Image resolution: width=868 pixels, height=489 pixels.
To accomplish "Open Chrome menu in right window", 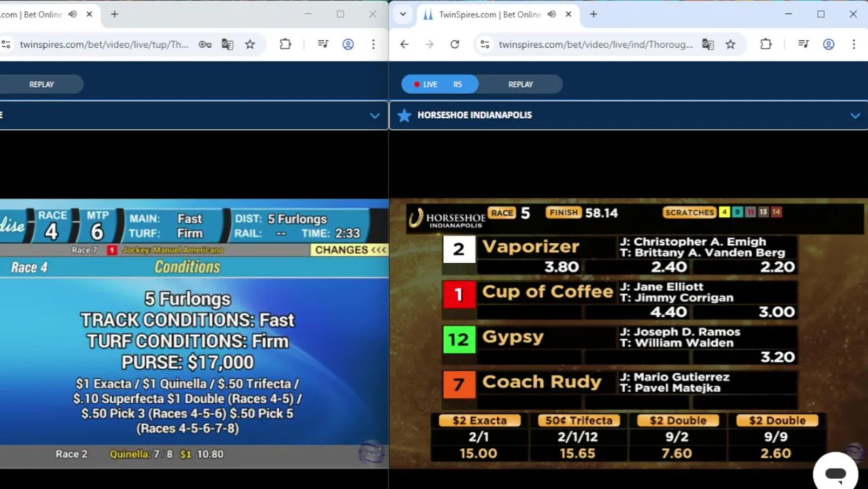I will tap(854, 44).
